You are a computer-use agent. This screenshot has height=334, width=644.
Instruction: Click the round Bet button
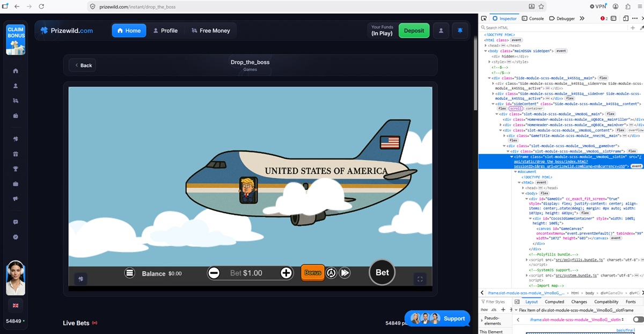(382, 272)
